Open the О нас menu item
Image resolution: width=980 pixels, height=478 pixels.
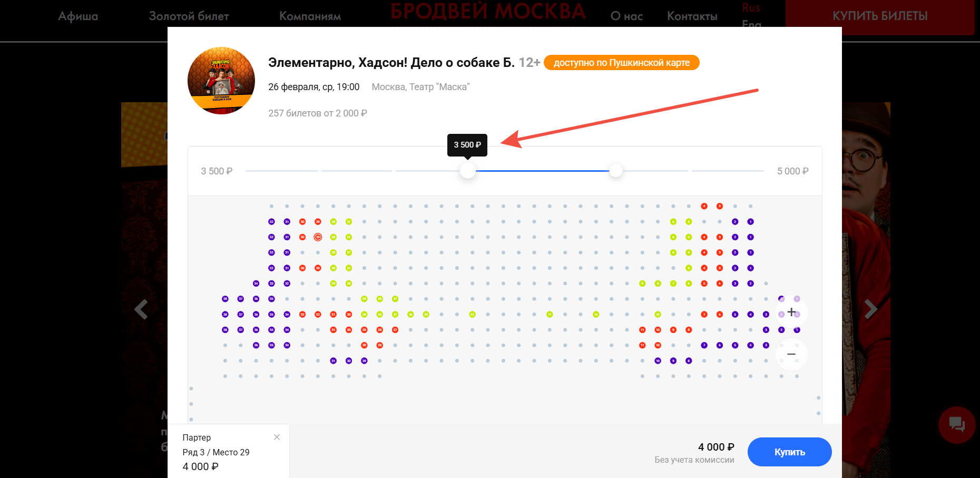tap(626, 16)
